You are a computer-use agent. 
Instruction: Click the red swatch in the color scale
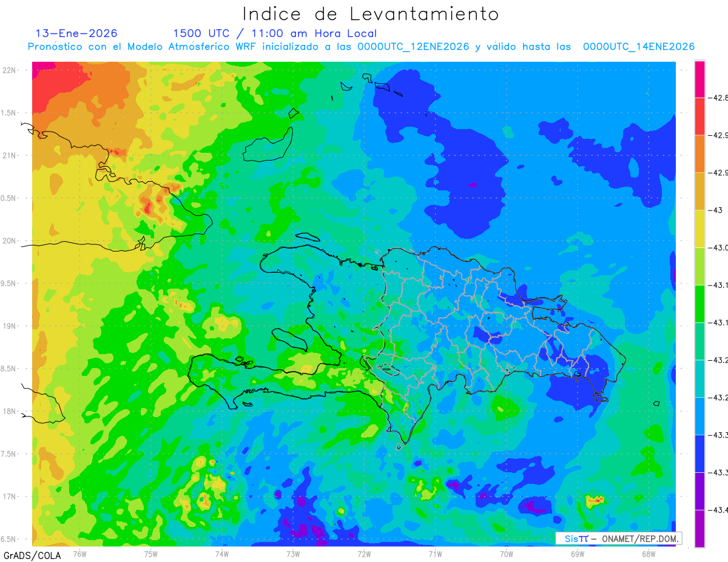coord(699,116)
